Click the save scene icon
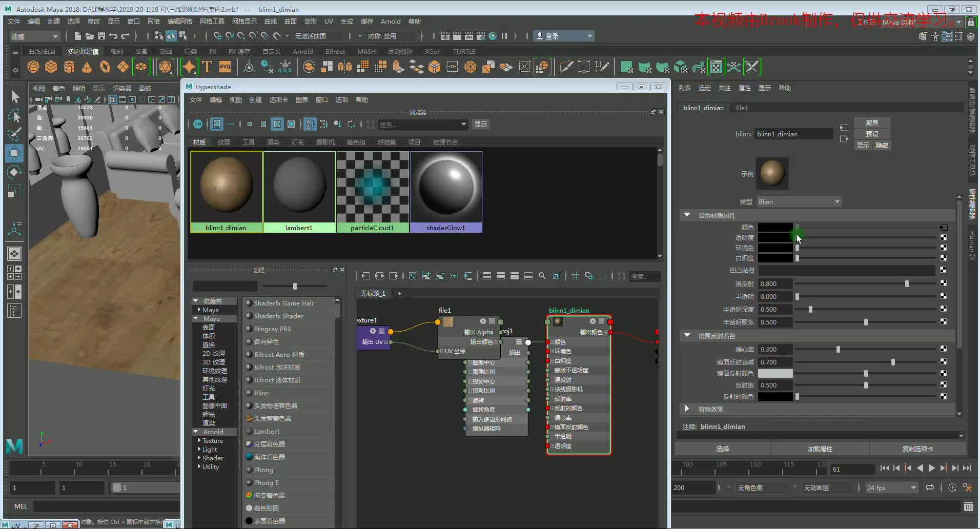The width and height of the screenshot is (980, 529). [101, 36]
